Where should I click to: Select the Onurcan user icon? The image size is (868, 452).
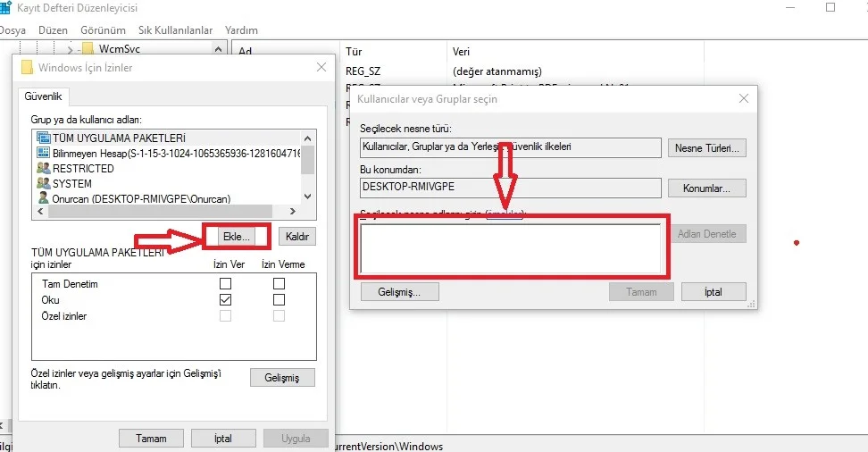click(x=43, y=197)
